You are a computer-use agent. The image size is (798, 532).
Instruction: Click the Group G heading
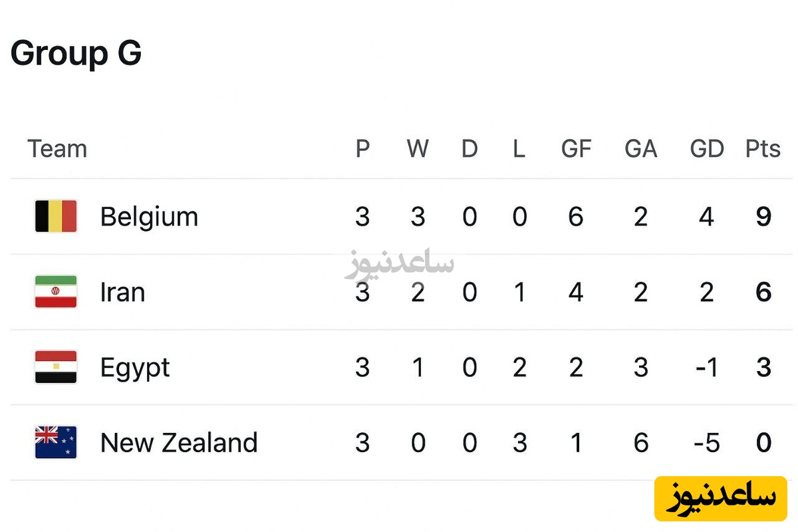[x=76, y=53]
